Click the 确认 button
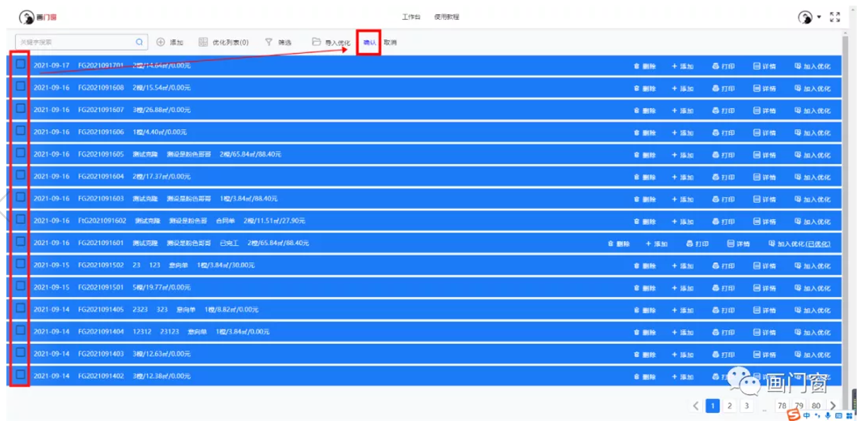The image size is (868, 428). 369,43
